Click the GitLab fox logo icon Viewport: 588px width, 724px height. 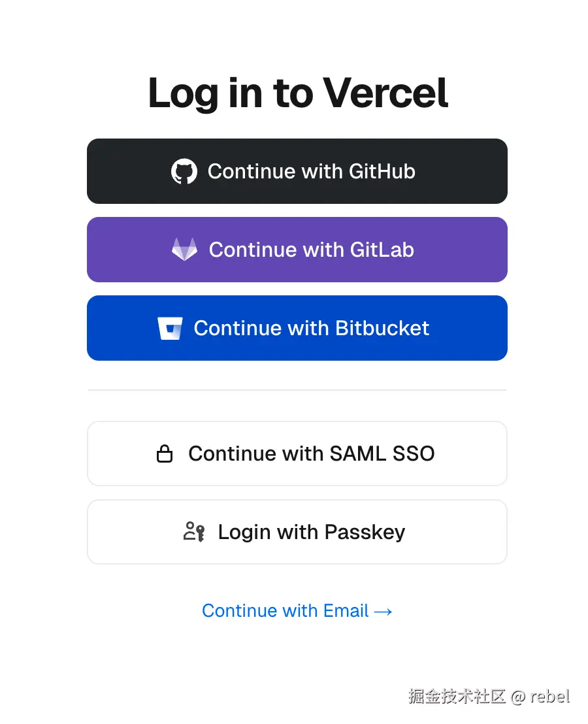coord(184,250)
